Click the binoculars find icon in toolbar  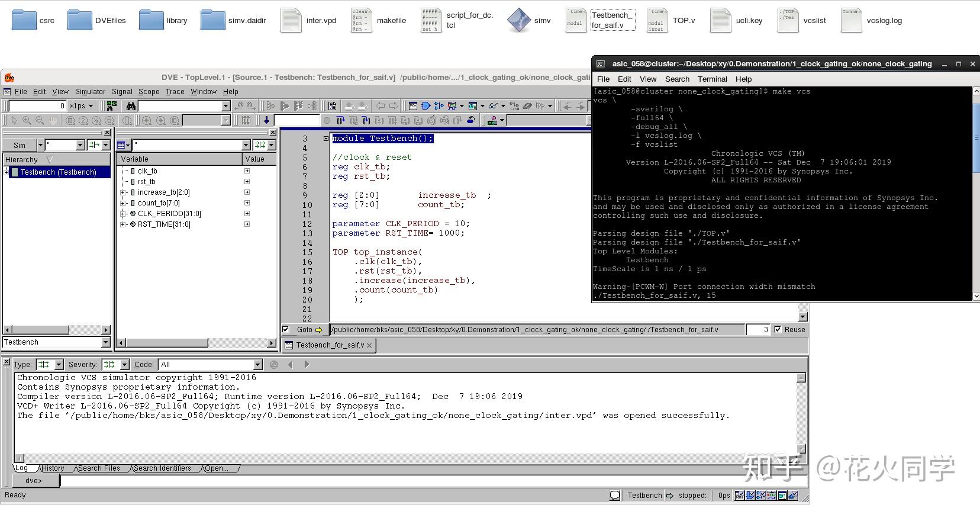pos(131,106)
